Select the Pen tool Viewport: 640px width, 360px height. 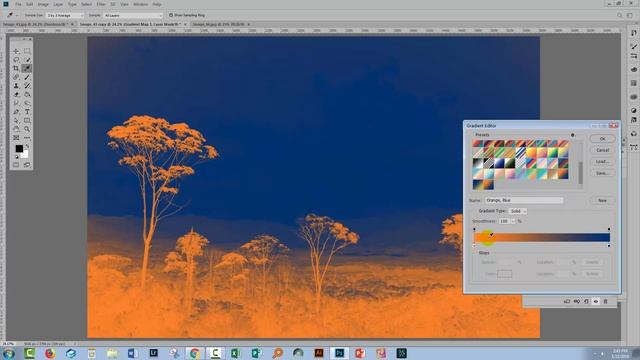tap(16, 111)
